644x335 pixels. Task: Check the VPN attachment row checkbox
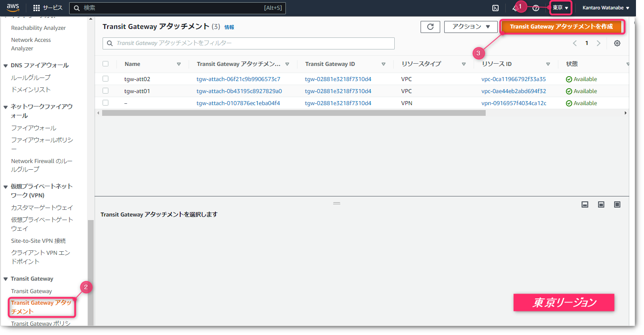106,103
